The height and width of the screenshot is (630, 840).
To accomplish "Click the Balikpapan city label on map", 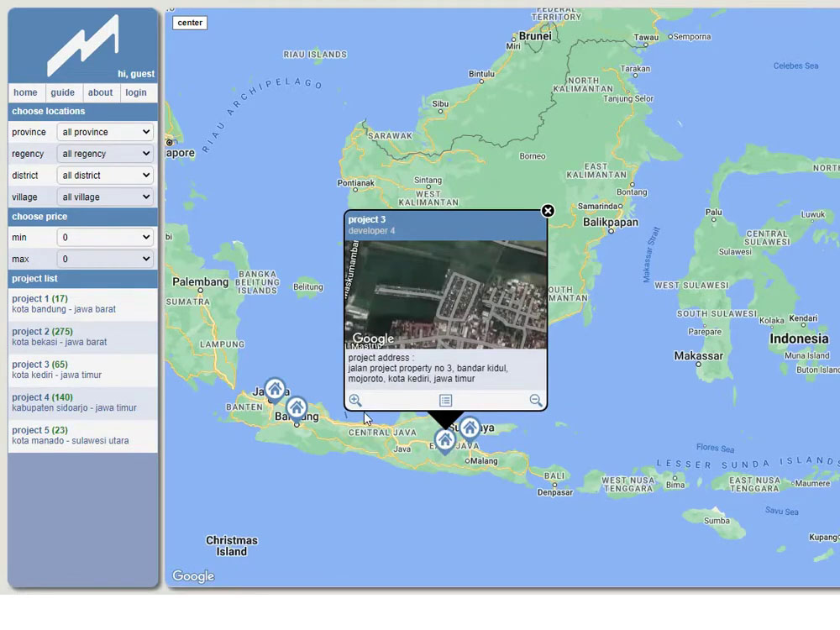I will (x=611, y=223).
